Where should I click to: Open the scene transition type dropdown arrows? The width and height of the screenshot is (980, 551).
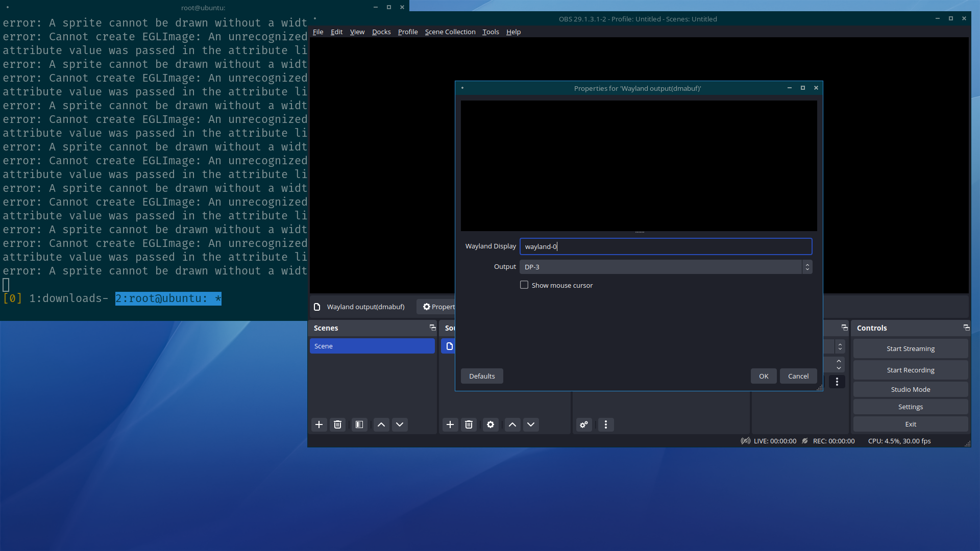coord(840,346)
